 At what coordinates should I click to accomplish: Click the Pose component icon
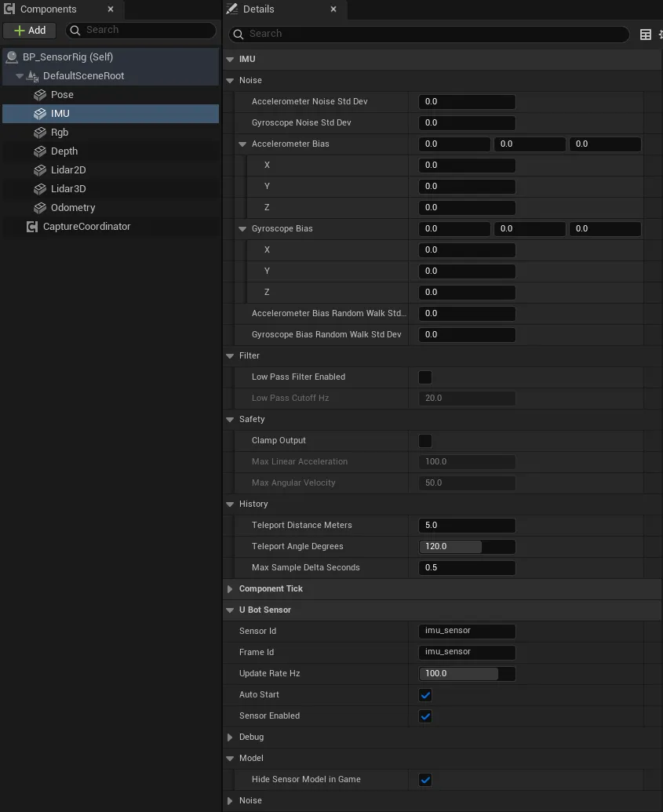point(40,95)
